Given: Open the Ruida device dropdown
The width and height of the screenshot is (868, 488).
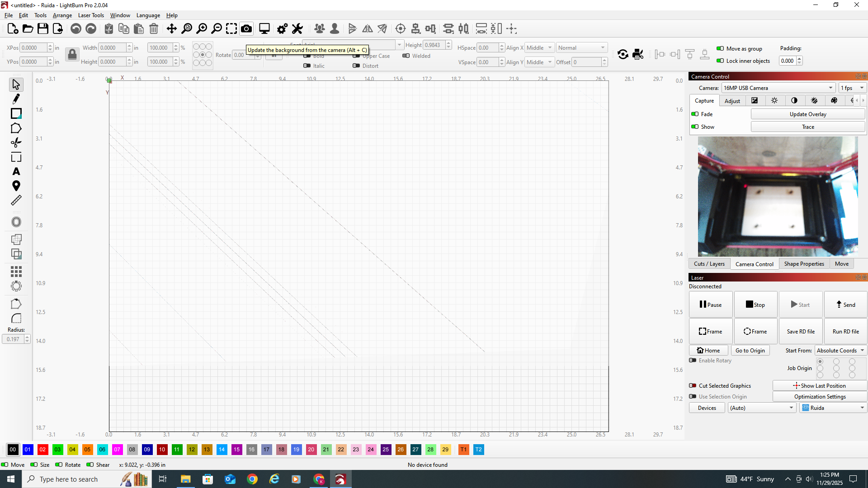Looking at the screenshot, I should tap(833, 408).
